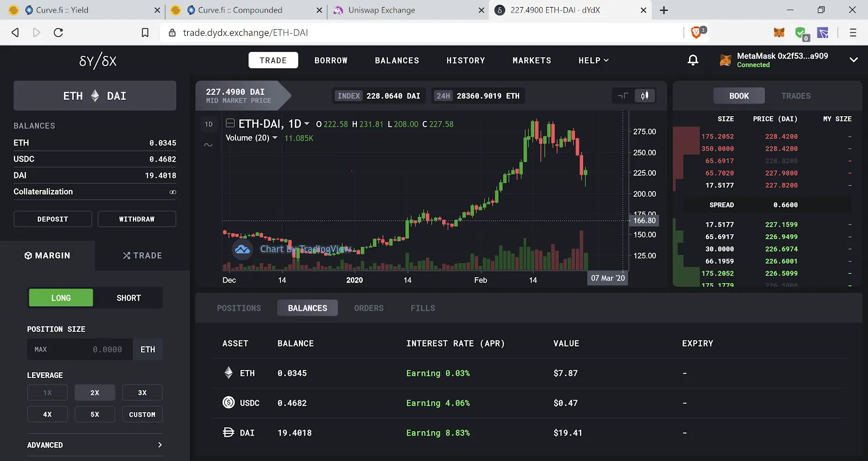Open the notifications bell
The height and width of the screenshot is (461, 868).
(x=693, y=60)
